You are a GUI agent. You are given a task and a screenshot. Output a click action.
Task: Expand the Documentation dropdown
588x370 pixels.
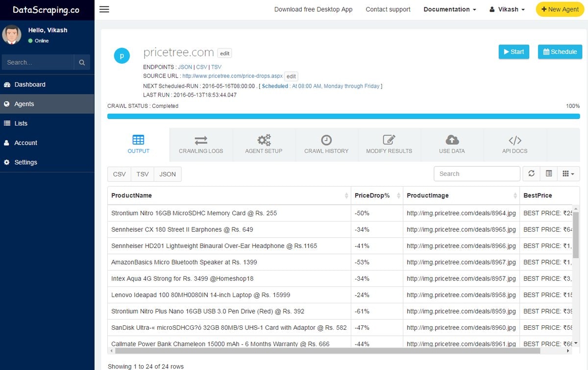[x=450, y=9]
